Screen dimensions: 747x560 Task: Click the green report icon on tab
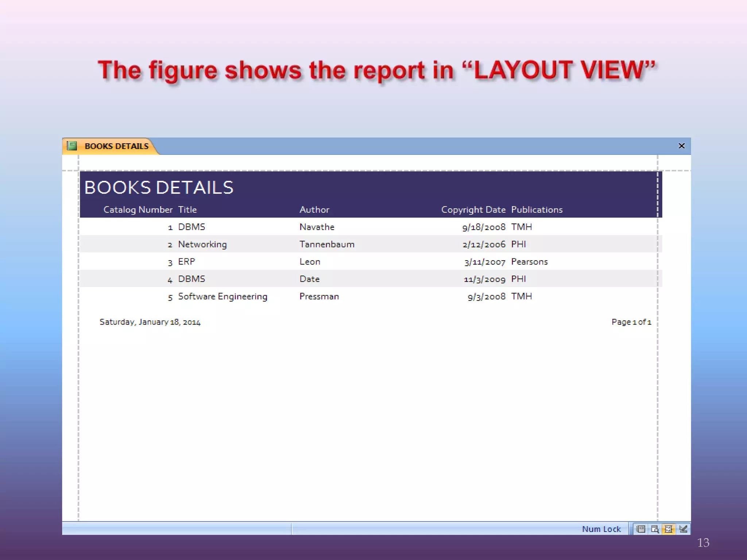[x=72, y=146]
